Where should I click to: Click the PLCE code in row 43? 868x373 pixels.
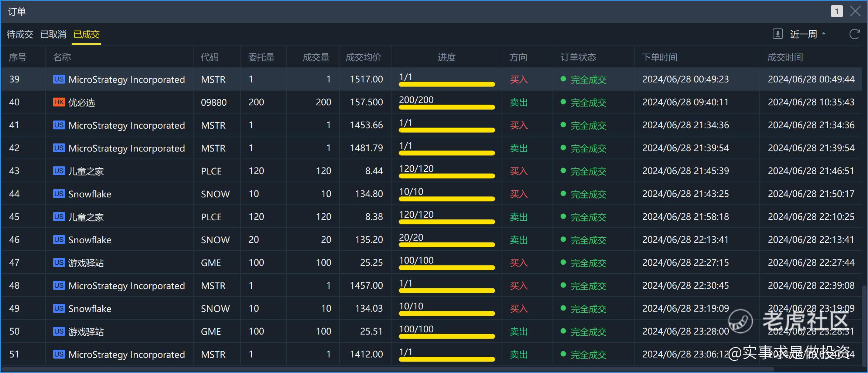click(x=211, y=171)
